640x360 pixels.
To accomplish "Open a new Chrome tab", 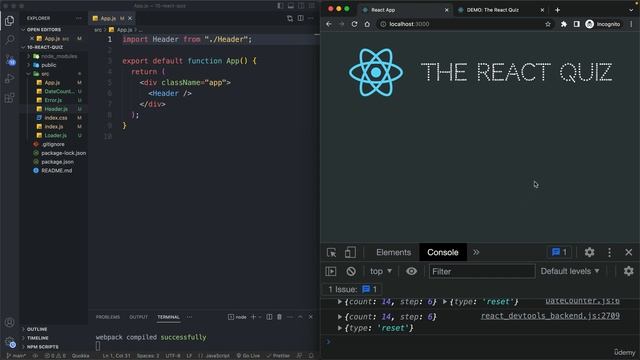I will click(558, 10).
